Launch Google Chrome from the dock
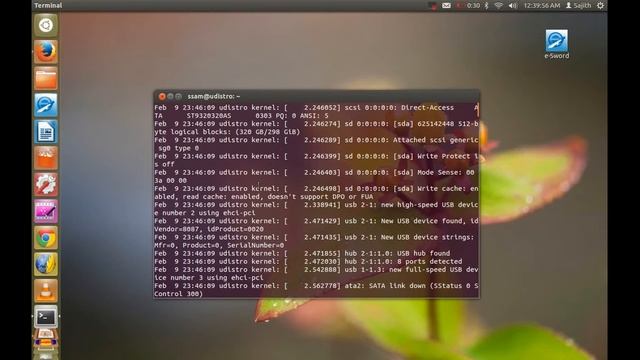 click(x=46, y=238)
